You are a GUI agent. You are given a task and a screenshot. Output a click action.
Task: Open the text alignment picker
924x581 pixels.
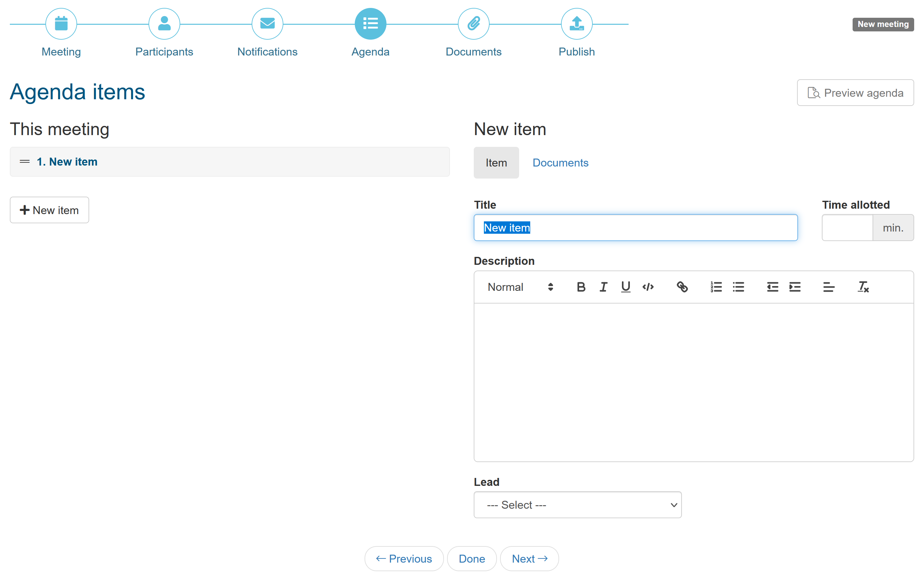coord(828,287)
